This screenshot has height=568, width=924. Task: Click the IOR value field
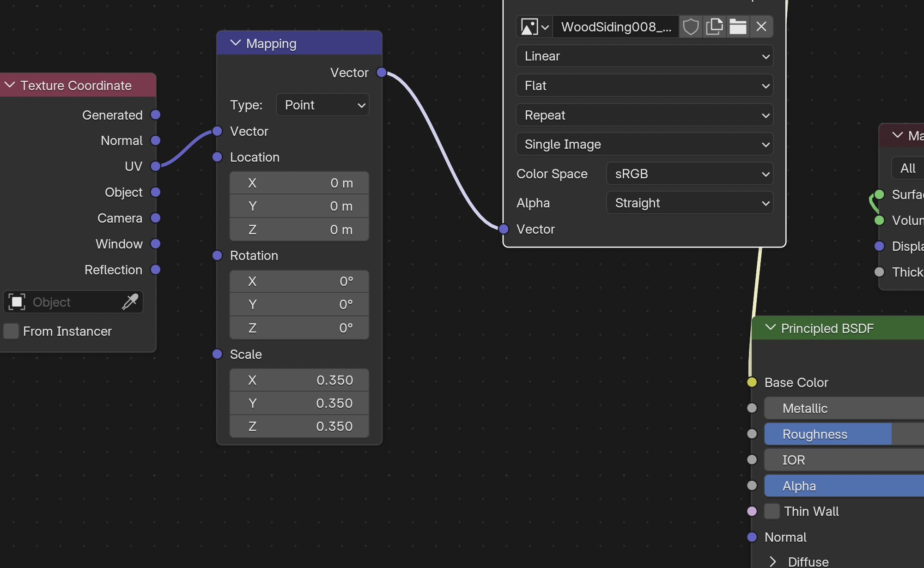point(844,460)
